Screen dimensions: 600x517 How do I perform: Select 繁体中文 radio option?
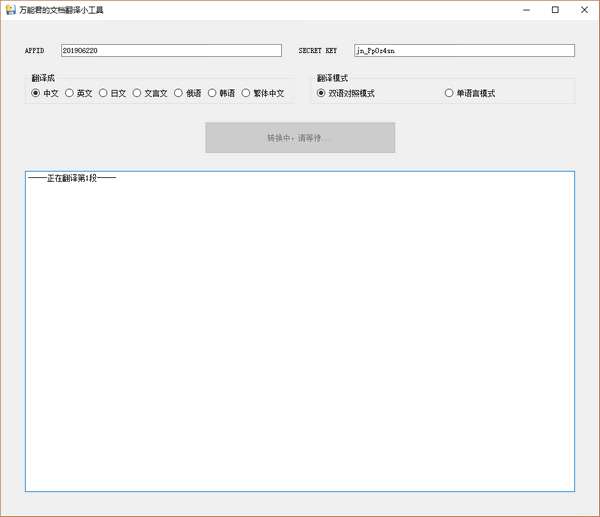pos(263,93)
